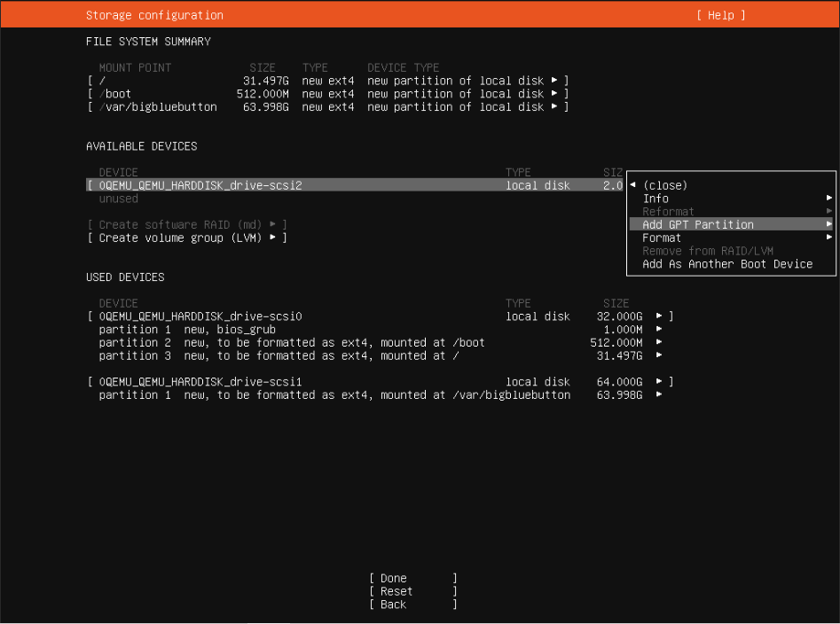Select Add GPT Partition menu entry
840x624 pixels.
698,225
